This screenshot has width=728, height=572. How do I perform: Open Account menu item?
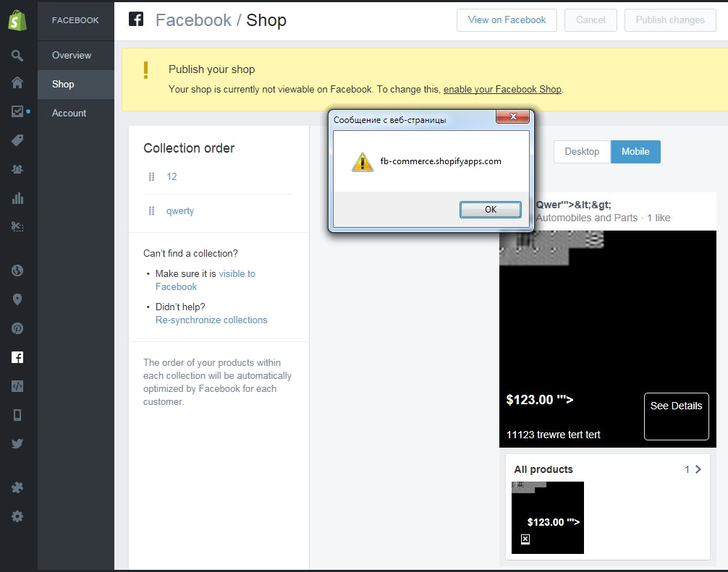point(76,114)
